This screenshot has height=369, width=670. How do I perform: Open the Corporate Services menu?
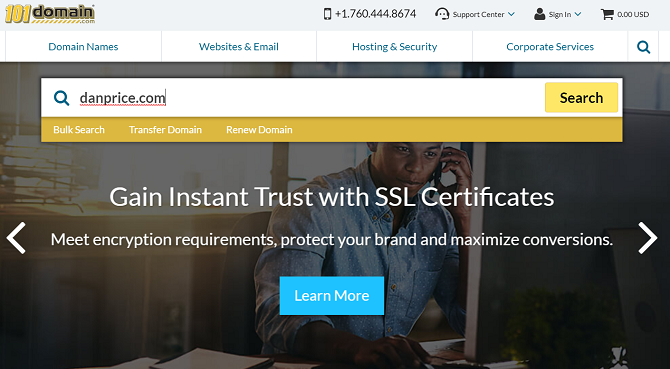point(550,47)
